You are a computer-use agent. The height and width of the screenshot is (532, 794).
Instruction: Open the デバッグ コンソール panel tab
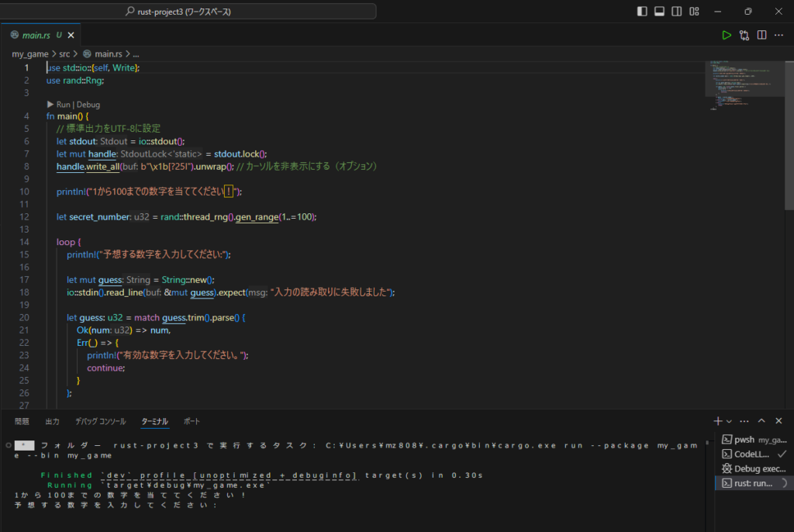click(x=100, y=421)
